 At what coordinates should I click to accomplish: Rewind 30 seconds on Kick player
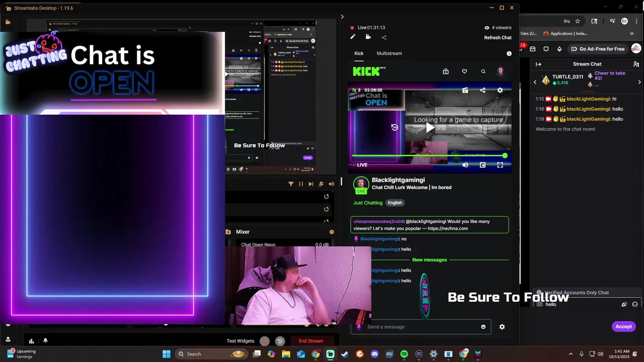click(394, 127)
